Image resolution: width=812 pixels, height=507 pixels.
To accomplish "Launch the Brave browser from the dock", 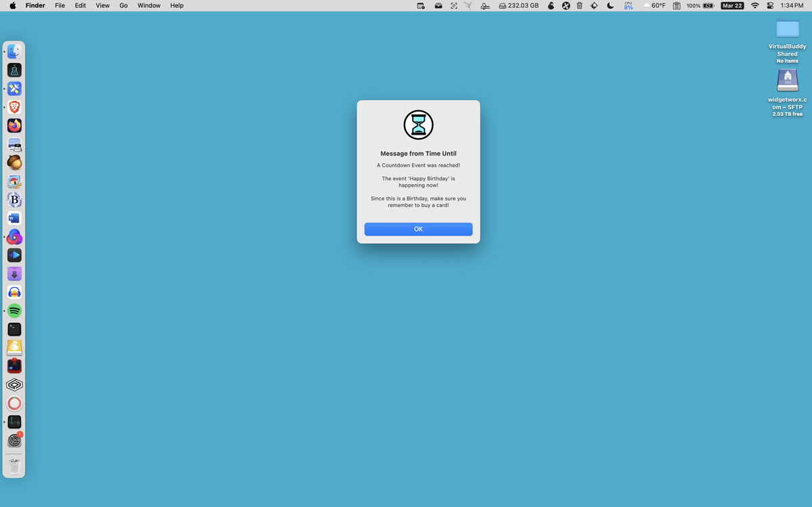I will coord(14,107).
